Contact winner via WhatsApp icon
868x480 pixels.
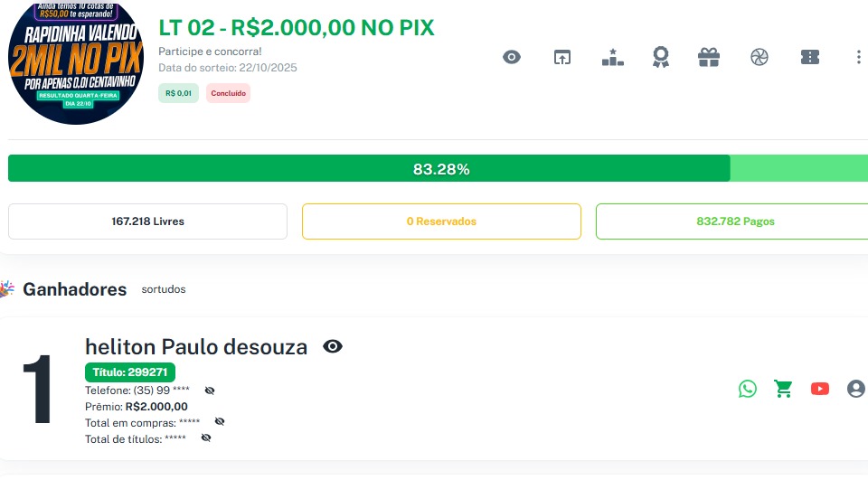click(x=748, y=389)
